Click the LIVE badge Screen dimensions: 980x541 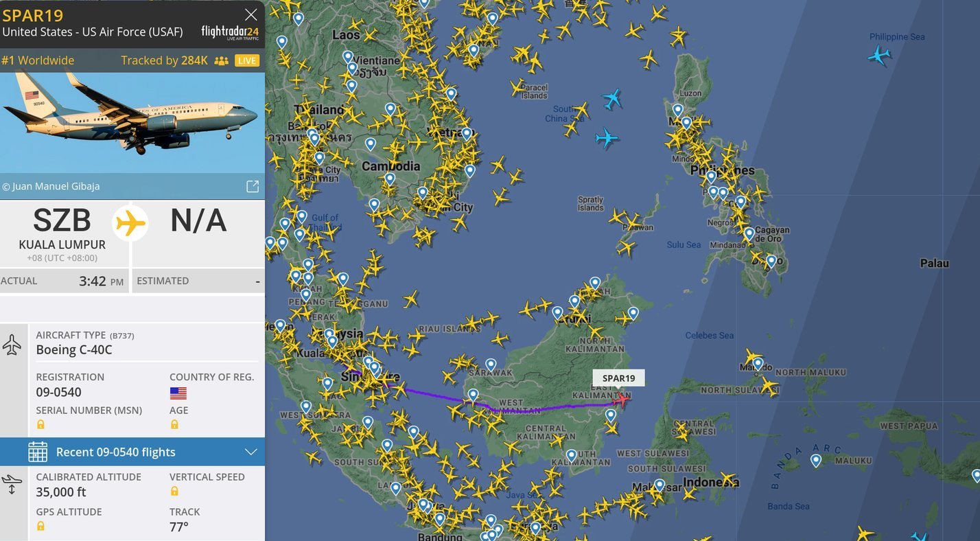246,60
